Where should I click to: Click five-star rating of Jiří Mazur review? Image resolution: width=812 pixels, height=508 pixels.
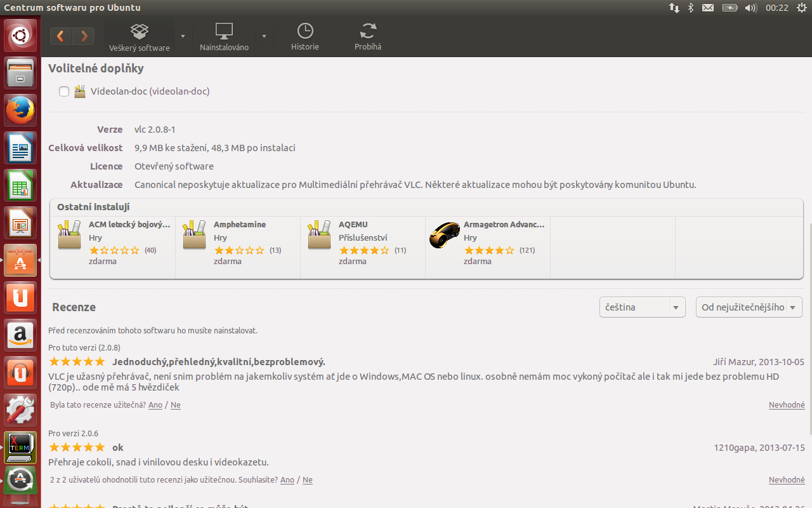(x=77, y=362)
